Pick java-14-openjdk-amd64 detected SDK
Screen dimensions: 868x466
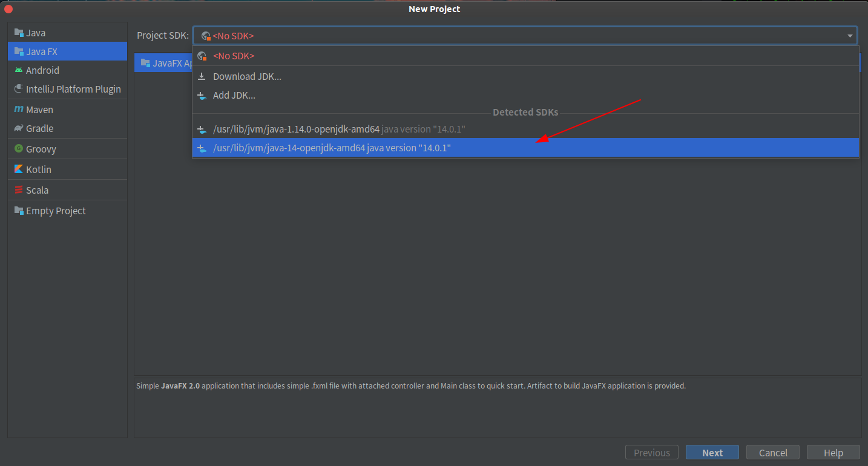(525, 148)
